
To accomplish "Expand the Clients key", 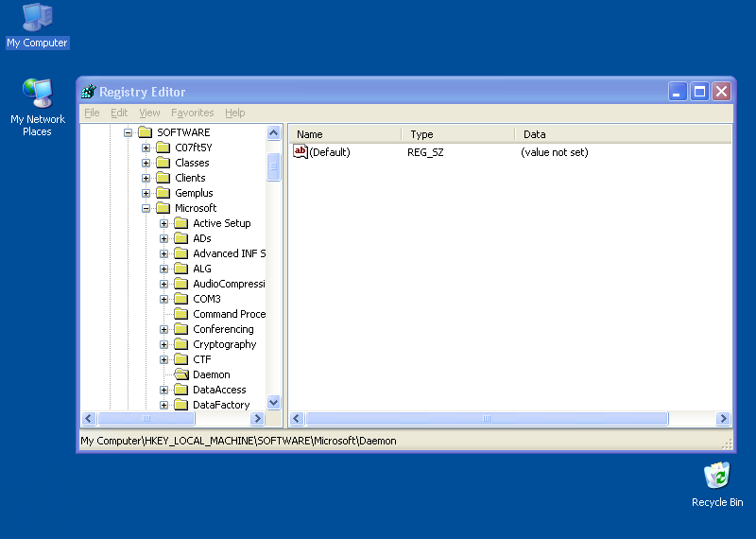I will tap(146, 178).
